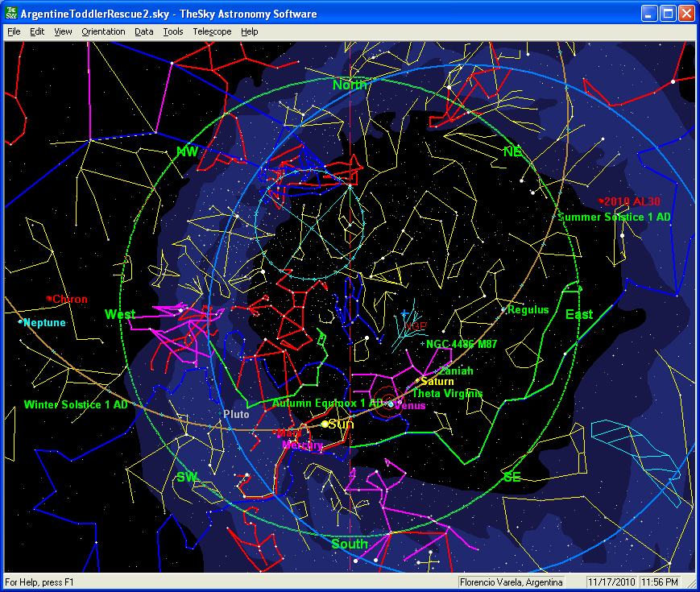700x592 pixels.
Task: Pick the Neptune marker on the chart
Action: pyautogui.click(x=21, y=322)
